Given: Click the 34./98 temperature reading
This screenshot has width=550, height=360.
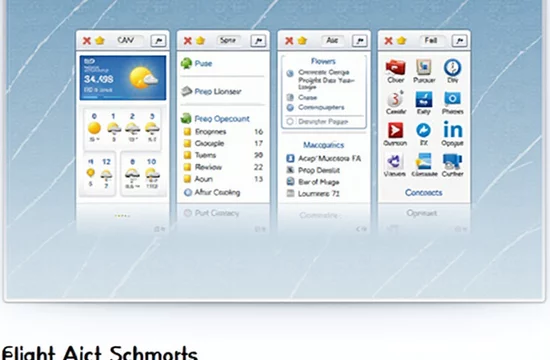Looking at the screenshot, I should point(99,79).
